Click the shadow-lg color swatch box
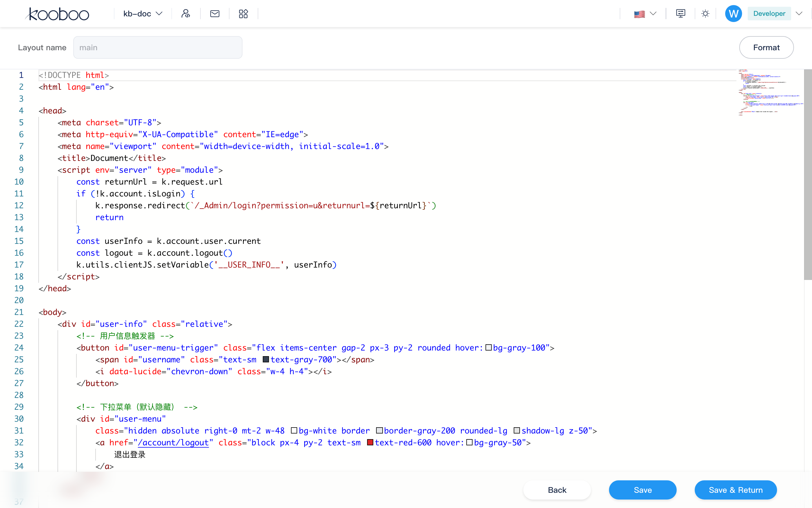Screen dimensions: 812x508 [517, 431]
